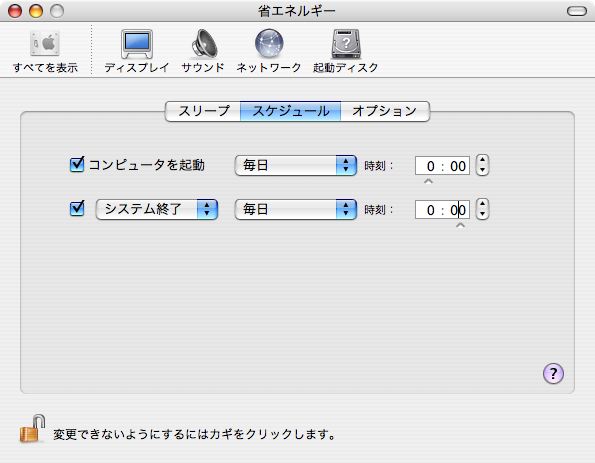Toggle the checkbox beside システム終了
The height and width of the screenshot is (463, 595).
(77, 208)
